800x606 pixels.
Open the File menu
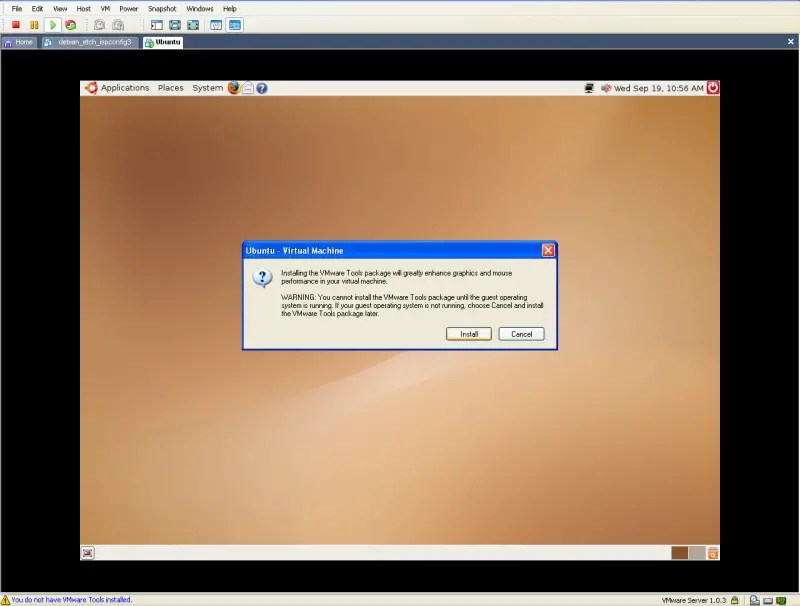pos(17,9)
